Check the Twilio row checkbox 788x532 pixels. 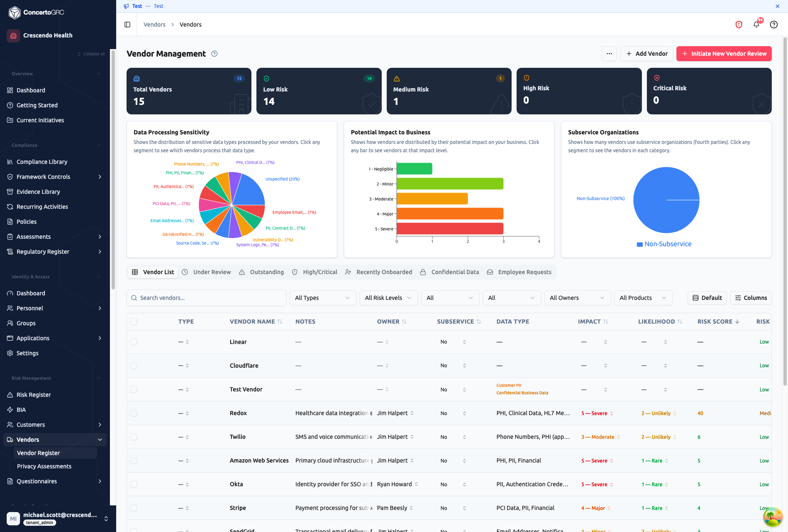(x=134, y=437)
